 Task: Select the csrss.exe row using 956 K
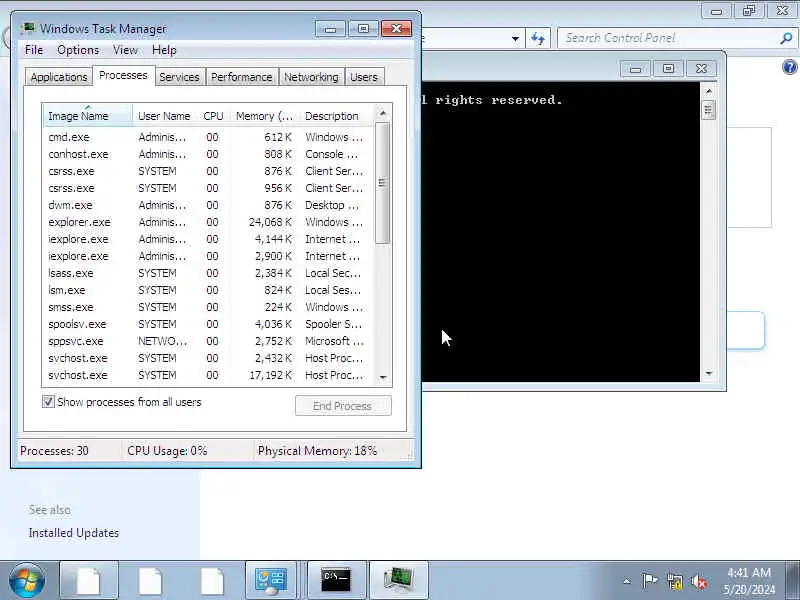(x=208, y=188)
